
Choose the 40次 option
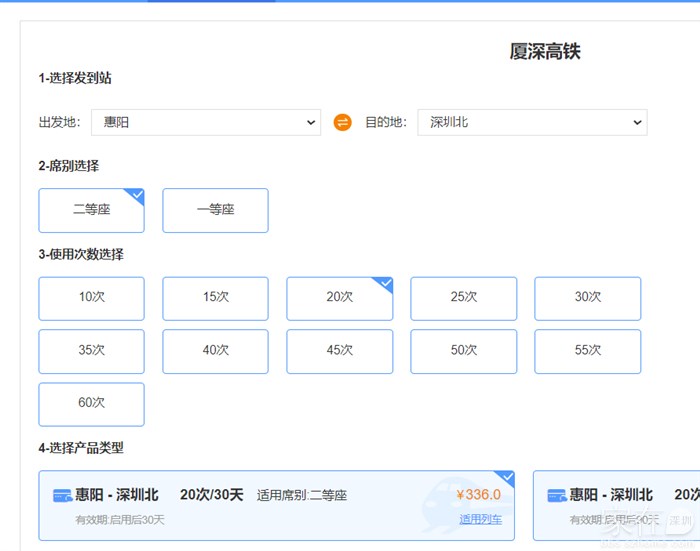tap(215, 351)
